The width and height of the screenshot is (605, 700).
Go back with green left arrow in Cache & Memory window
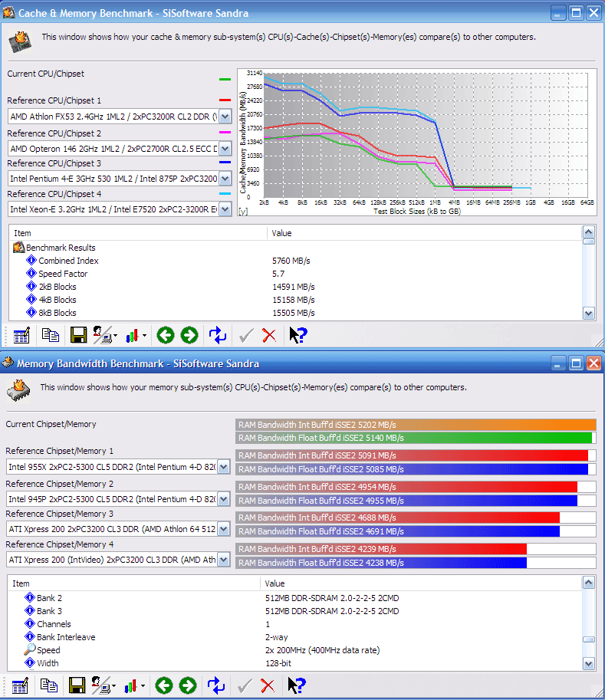[x=165, y=335]
